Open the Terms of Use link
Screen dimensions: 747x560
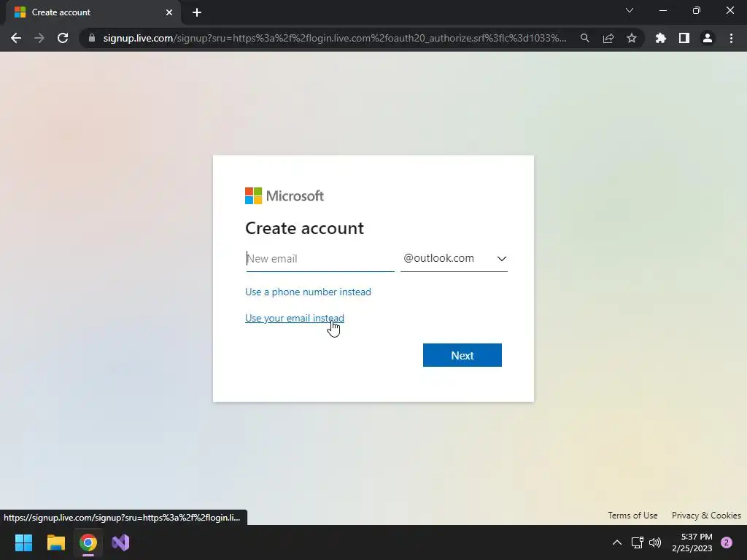[632, 516]
